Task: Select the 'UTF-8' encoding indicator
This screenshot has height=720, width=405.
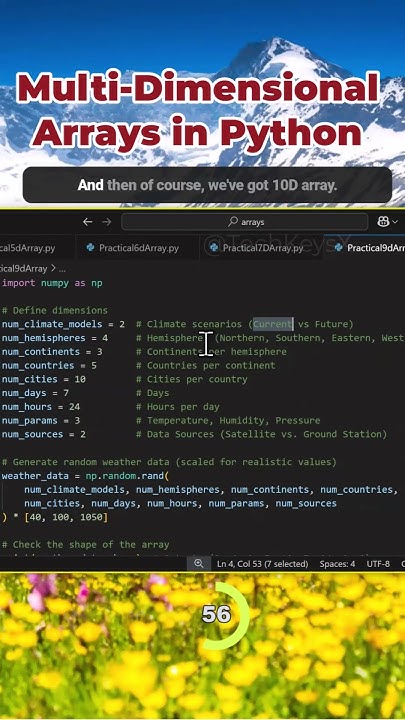Action: point(378,564)
